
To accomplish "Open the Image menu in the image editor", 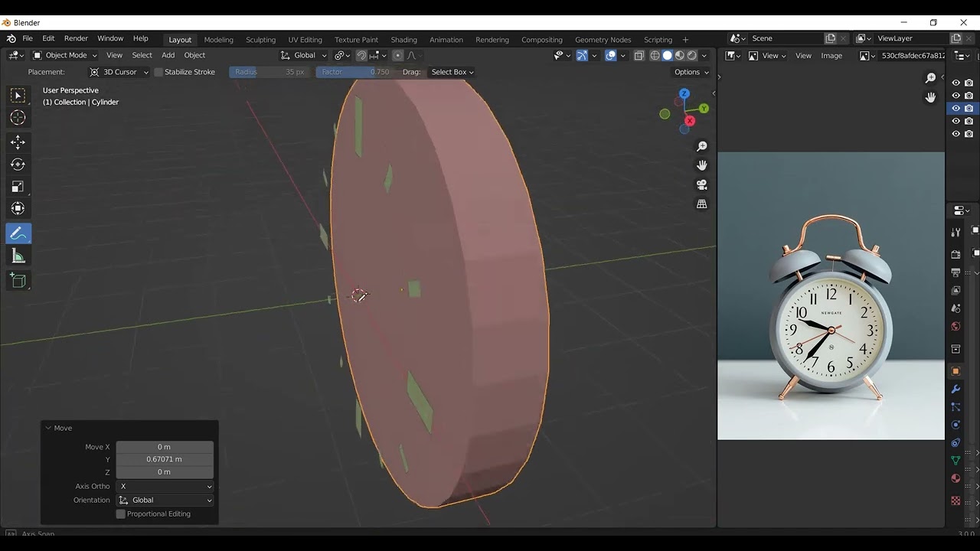I will pyautogui.click(x=831, y=55).
